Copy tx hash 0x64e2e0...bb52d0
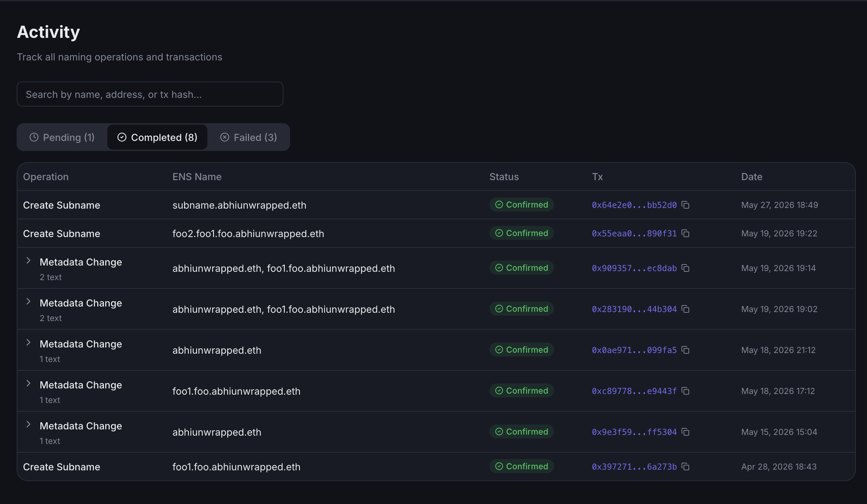 tap(685, 205)
